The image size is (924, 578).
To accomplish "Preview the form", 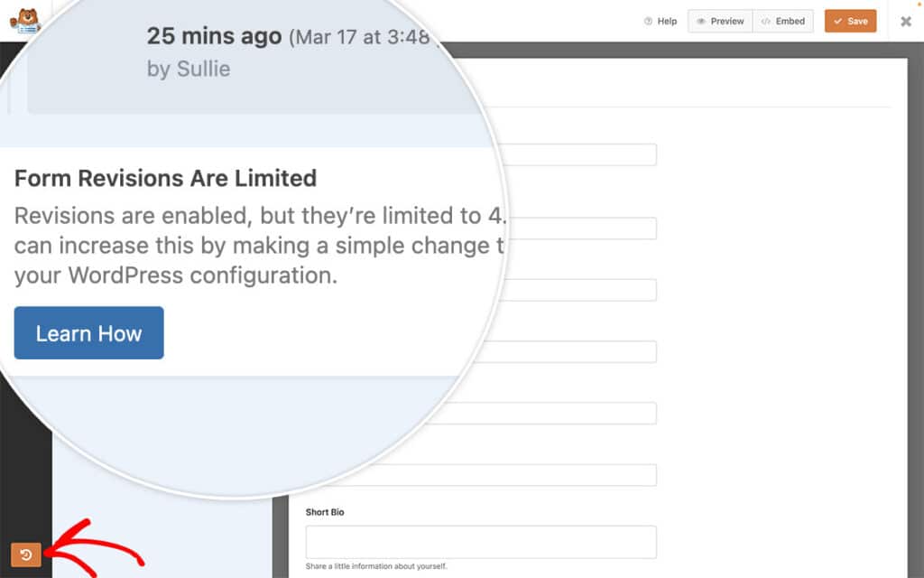I will 719,21.
